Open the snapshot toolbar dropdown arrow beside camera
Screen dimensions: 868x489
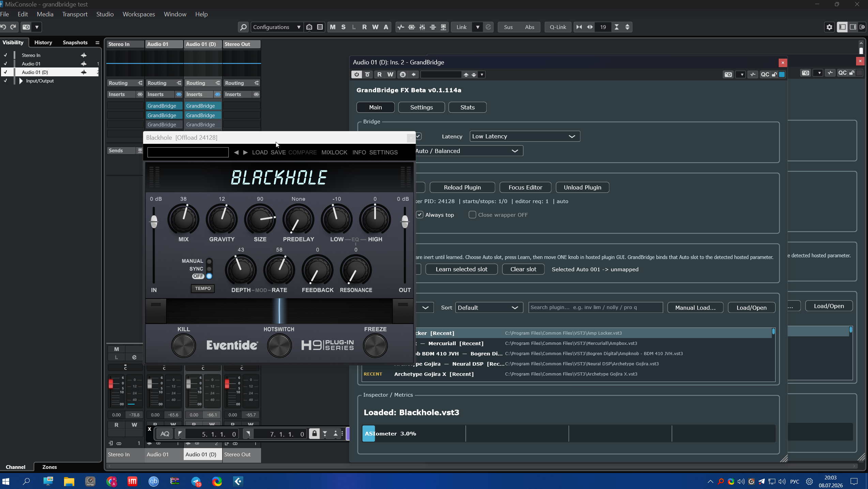tap(37, 27)
